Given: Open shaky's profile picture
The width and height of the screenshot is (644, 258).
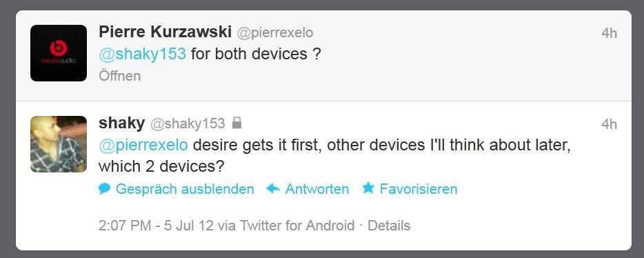Looking at the screenshot, I should [59, 143].
